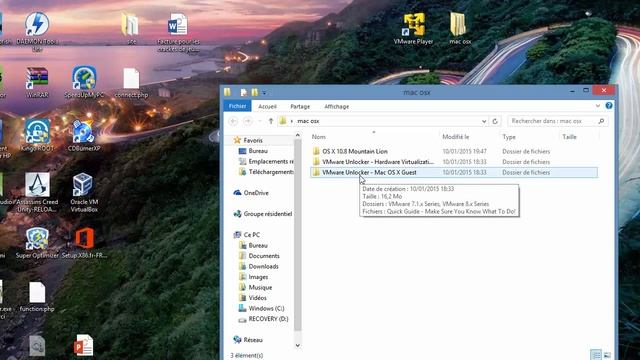Screen dimensions: 640x360
Task: Open Musique under Ce PC
Action: 260,288
